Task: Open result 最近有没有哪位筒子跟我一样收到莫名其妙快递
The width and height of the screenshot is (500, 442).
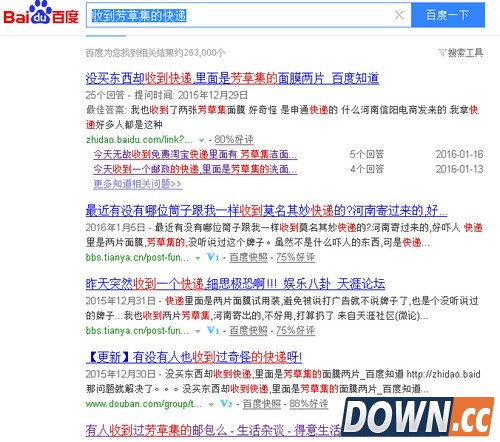Action: point(266,210)
